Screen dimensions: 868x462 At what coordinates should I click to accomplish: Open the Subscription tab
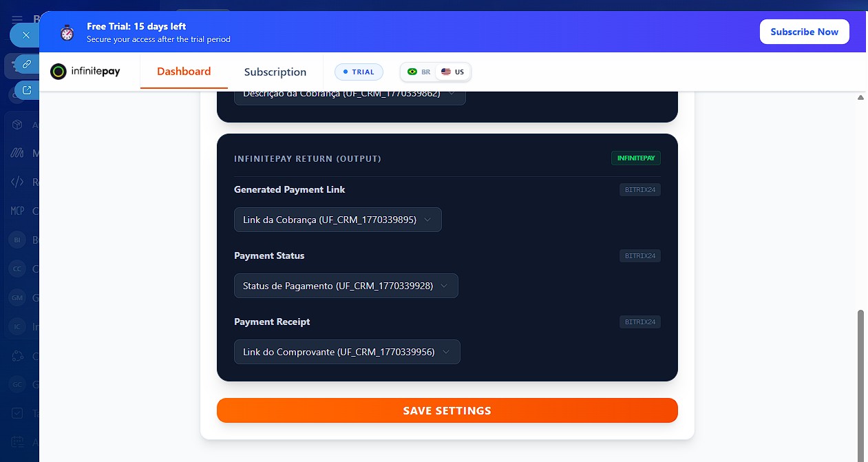click(x=275, y=72)
